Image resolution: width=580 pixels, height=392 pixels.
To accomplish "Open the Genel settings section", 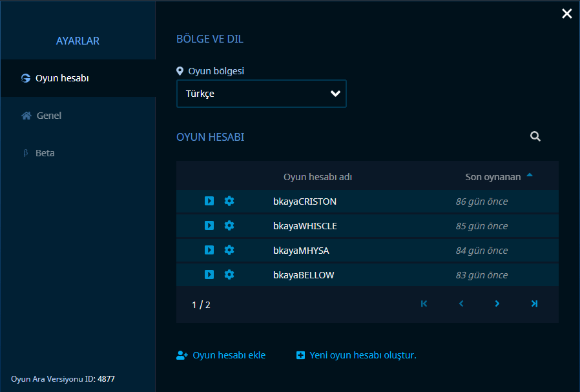I will [x=78, y=116].
